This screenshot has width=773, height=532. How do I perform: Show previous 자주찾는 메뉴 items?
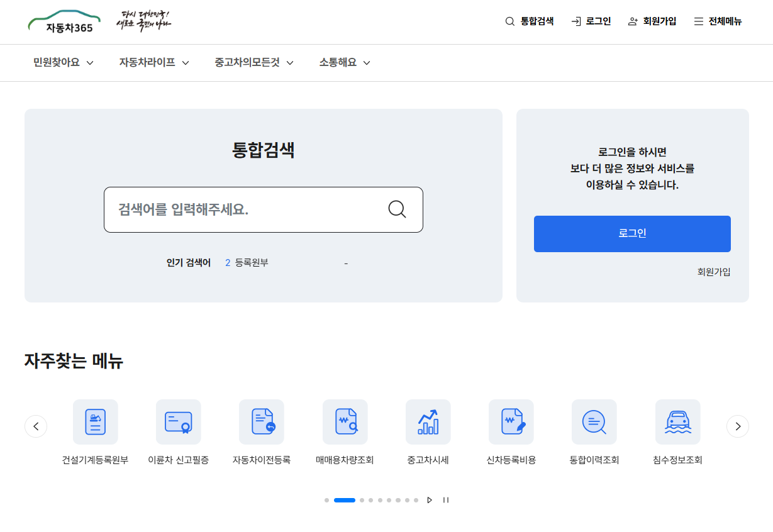coord(36,426)
